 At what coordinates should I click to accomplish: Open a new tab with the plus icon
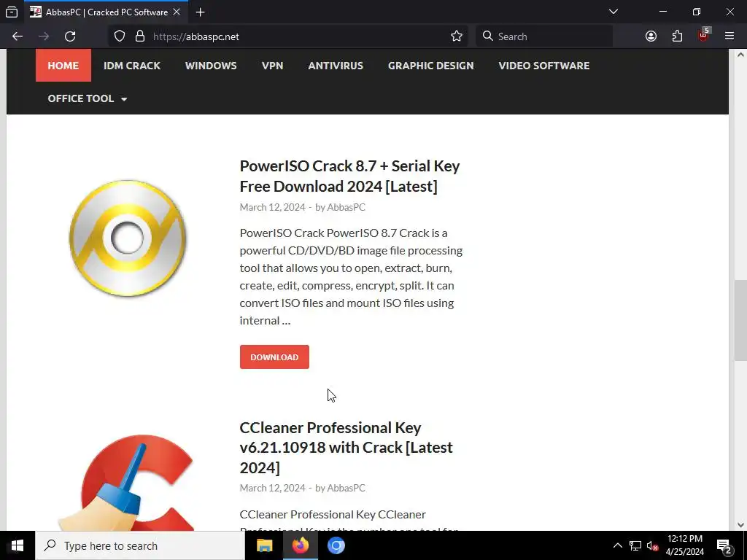(200, 12)
